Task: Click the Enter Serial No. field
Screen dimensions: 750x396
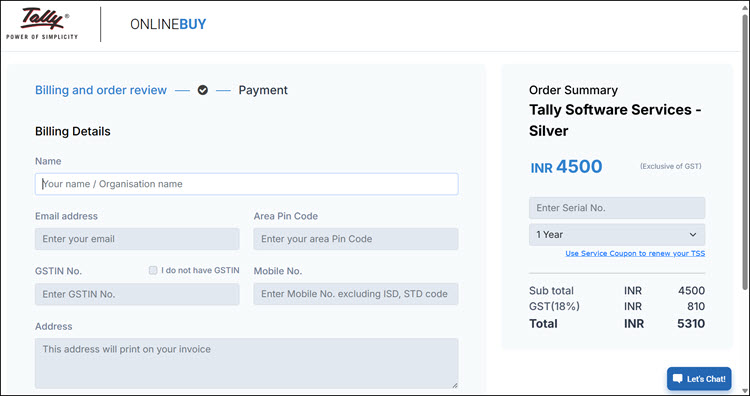Action: point(617,208)
